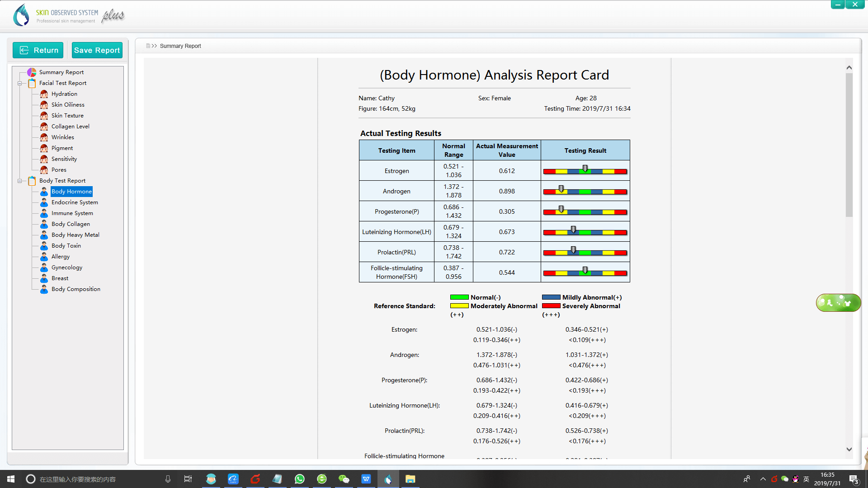This screenshot has height=488, width=868.
Task: Open WhatsApp from the taskbar
Action: (x=299, y=479)
